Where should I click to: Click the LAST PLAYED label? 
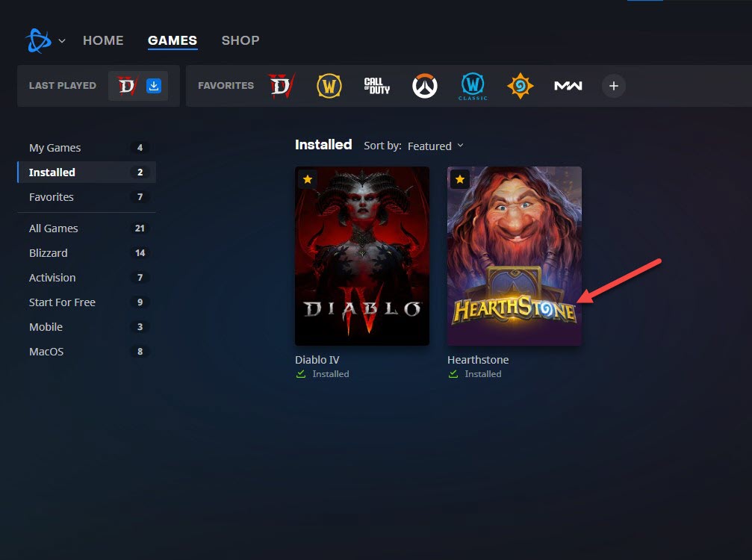point(63,86)
